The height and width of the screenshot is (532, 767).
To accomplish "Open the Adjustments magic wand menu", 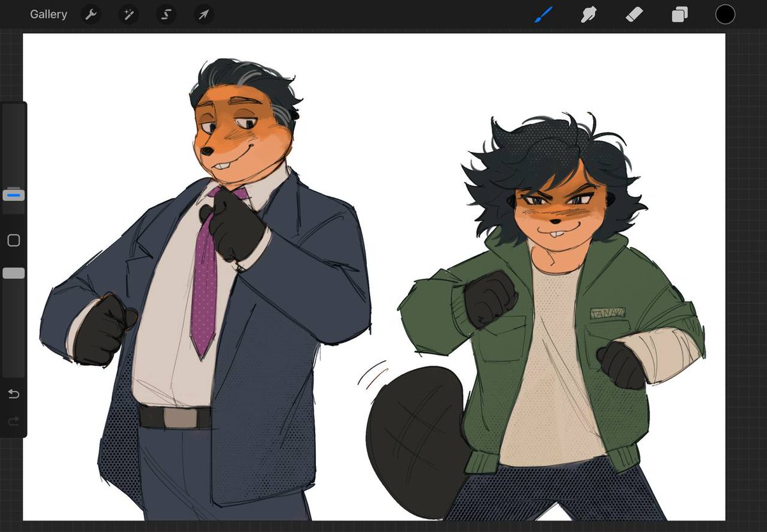I will pos(128,14).
